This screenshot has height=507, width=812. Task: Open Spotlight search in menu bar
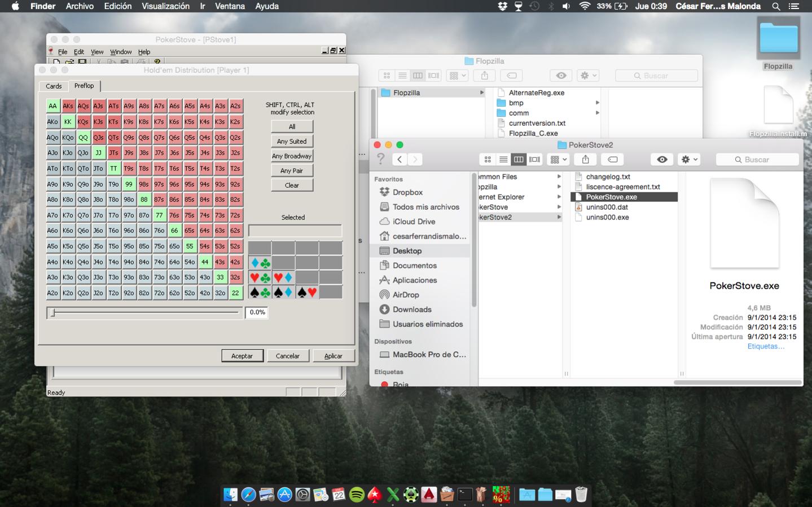[776, 6]
